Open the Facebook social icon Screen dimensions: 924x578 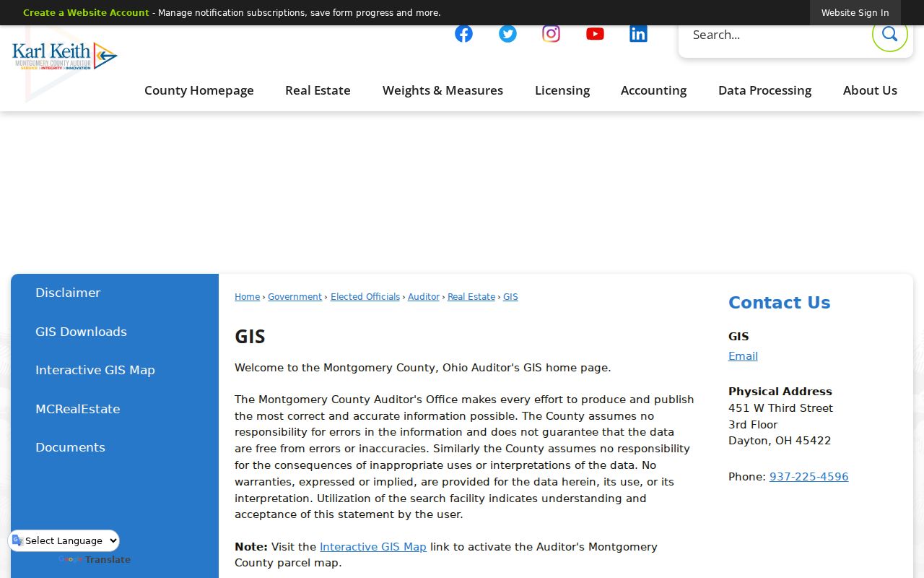[463, 34]
